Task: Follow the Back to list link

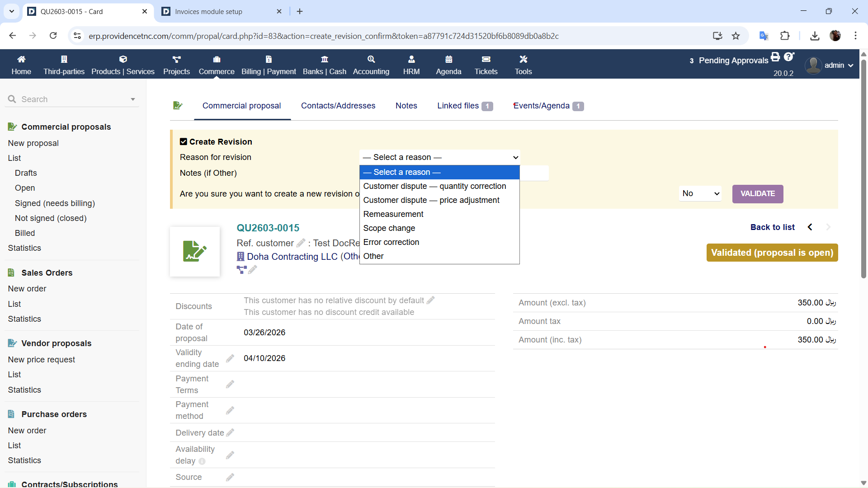Action: [x=772, y=227]
